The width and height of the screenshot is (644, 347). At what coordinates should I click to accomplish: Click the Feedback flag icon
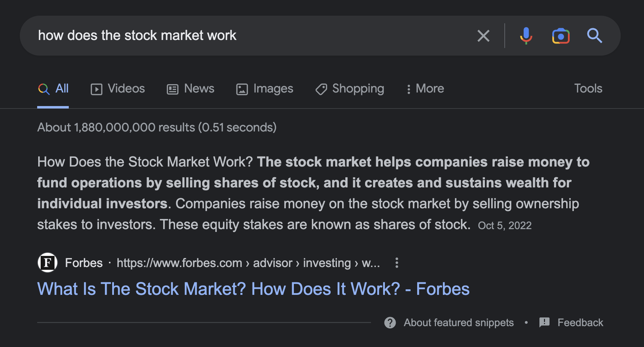click(x=544, y=323)
